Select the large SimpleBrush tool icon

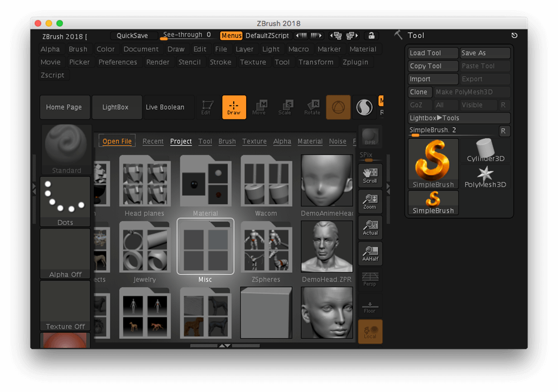coord(433,163)
